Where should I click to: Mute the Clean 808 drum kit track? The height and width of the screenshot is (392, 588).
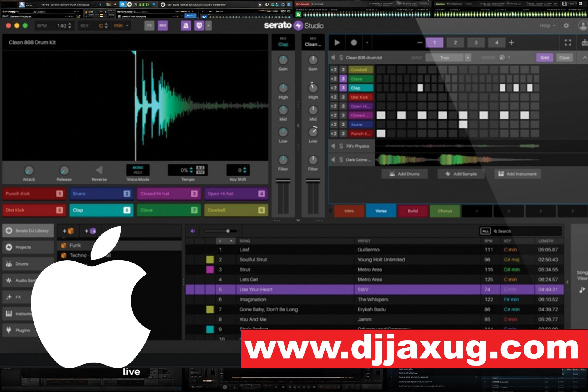point(333,58)
